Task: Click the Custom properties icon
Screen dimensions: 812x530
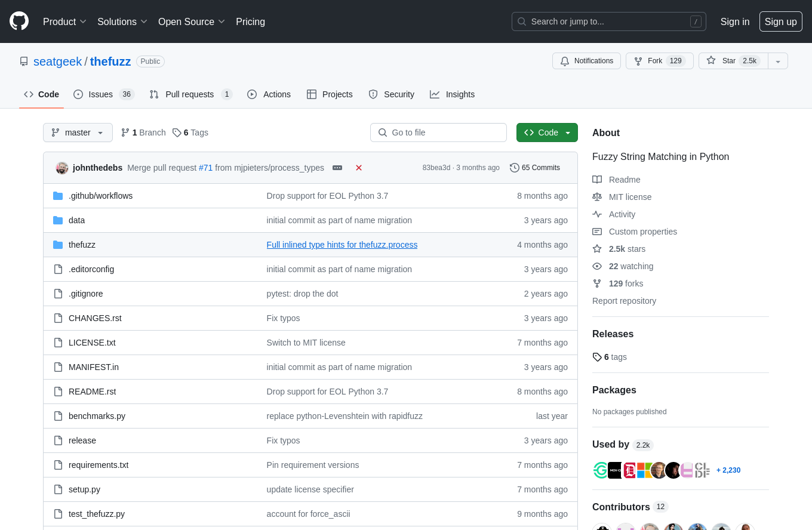Action: 597,232
